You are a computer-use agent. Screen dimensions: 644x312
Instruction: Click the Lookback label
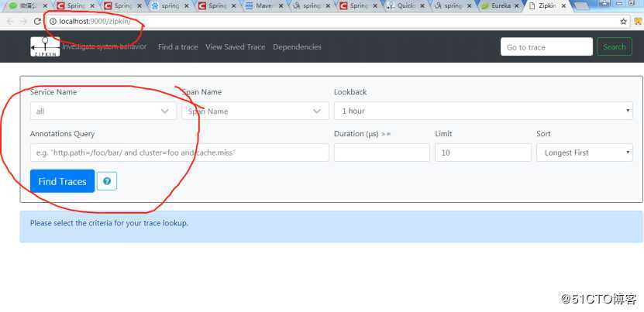point(350,92)
